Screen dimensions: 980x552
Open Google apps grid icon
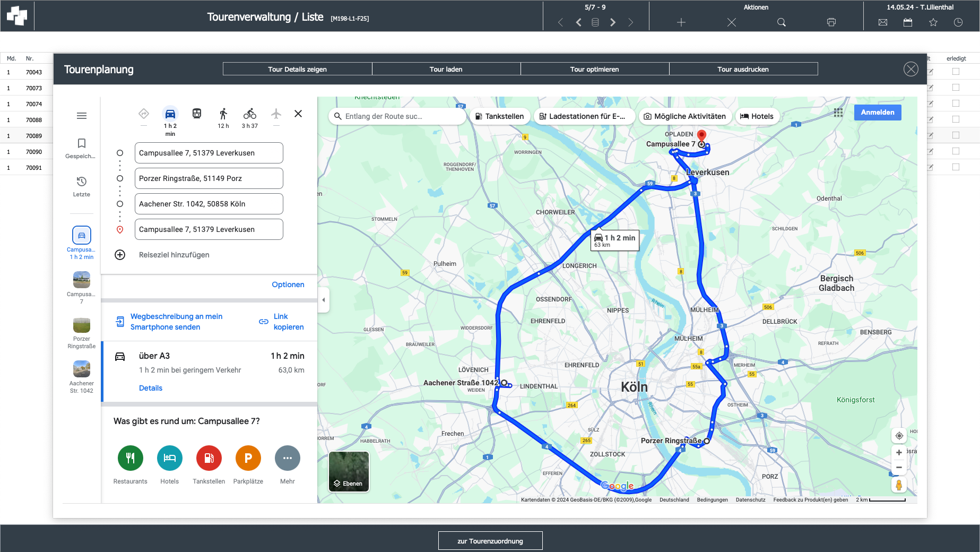[x=838, y=113]
